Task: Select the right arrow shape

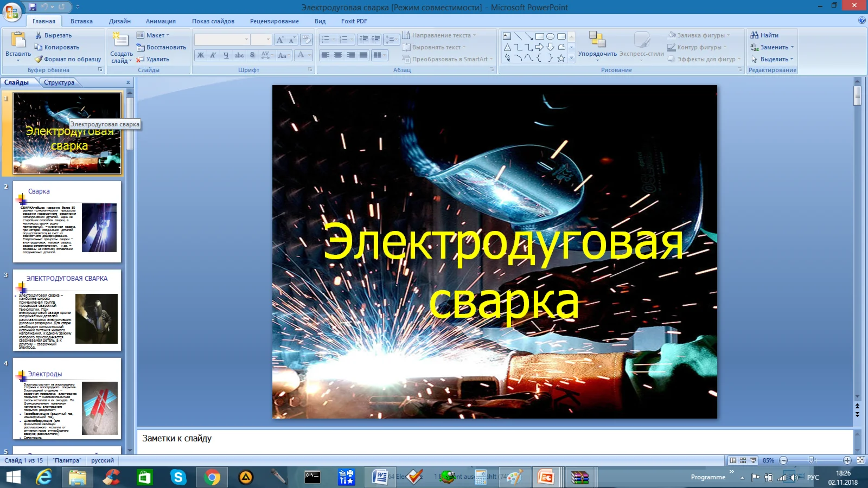Action: coord(540,47)
